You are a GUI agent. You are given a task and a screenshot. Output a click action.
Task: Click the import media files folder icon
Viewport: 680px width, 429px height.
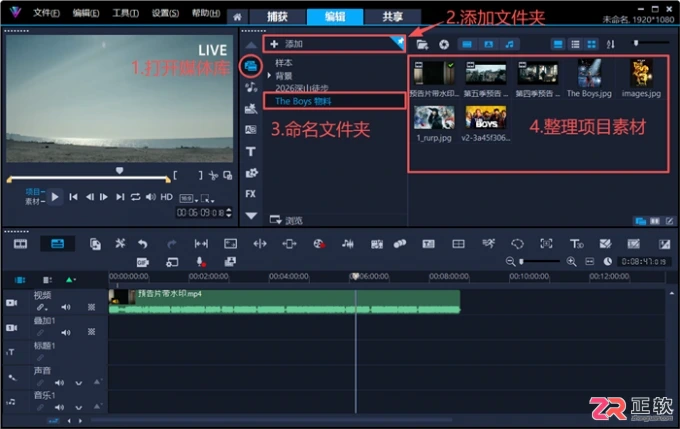coord(422,44)
